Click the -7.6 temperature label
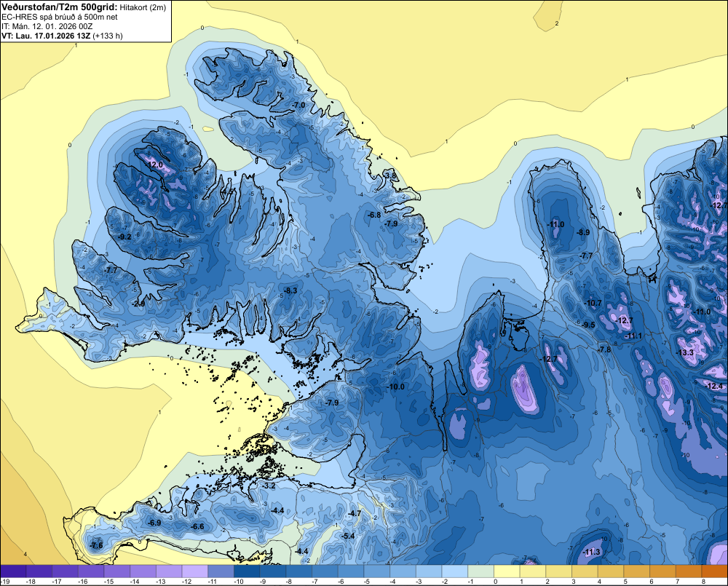728x586 pixels. 96,545
